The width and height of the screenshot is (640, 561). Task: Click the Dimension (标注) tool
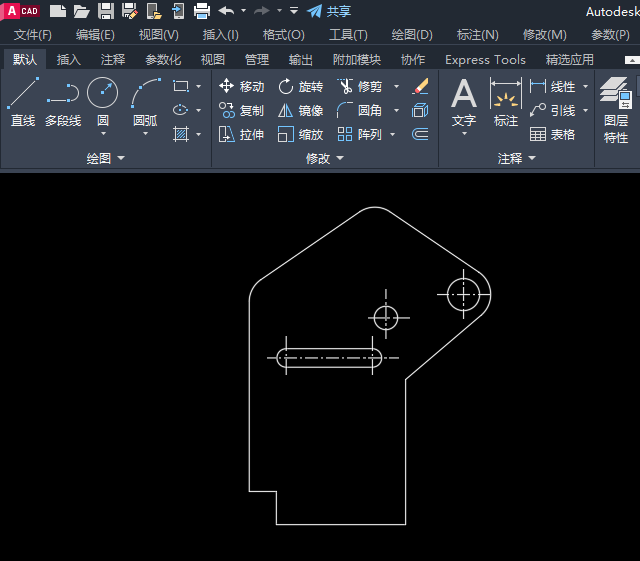tap(506, 102)
